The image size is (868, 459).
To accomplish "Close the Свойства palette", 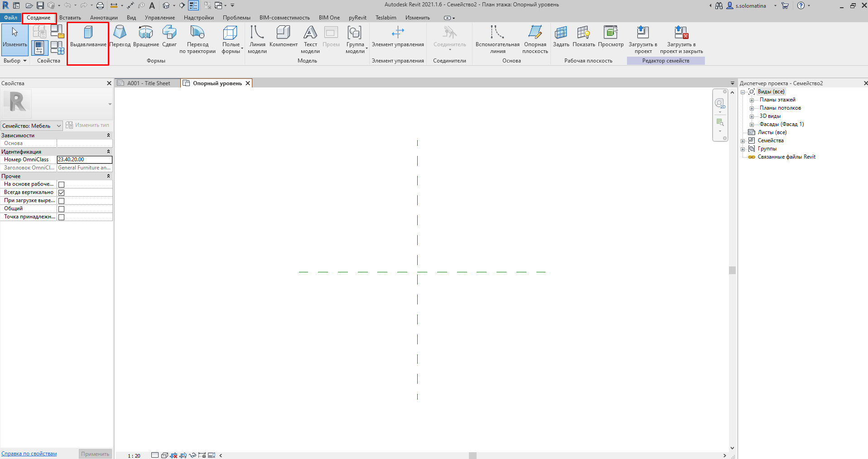I will pos(109,83).
